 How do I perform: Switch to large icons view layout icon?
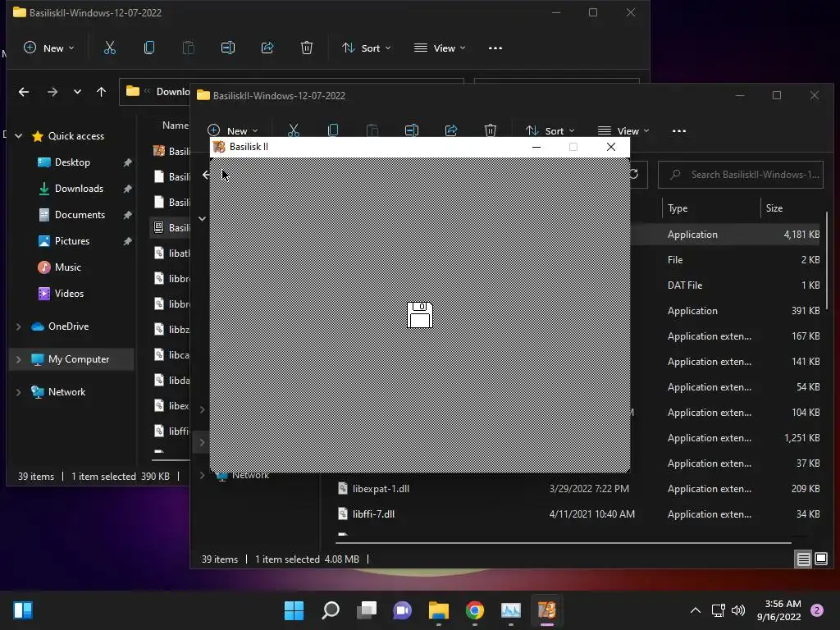[x=820, y=559]
